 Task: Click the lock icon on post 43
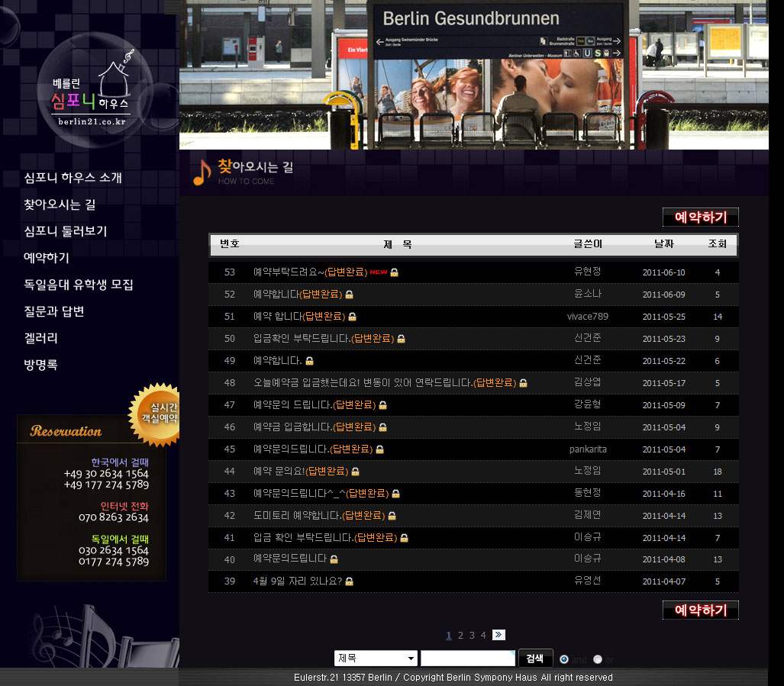pyautogui.click(x=396, y=494)
